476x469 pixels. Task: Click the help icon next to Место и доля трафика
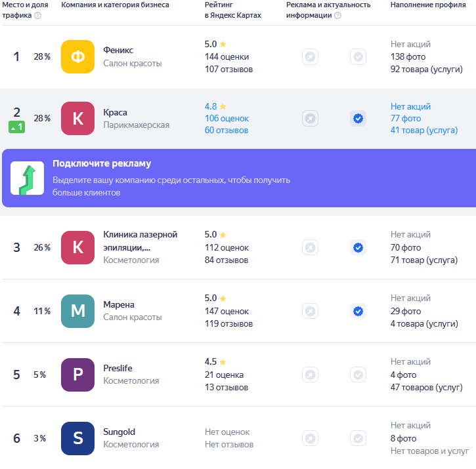[37, 16]
